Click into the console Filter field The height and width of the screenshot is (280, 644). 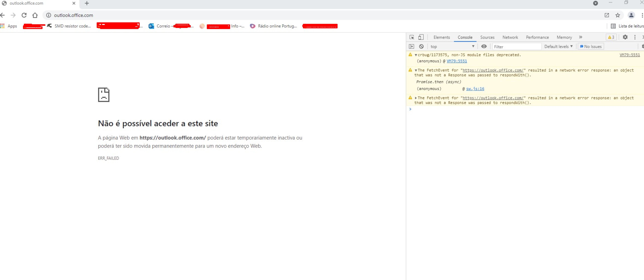(516, 47)
